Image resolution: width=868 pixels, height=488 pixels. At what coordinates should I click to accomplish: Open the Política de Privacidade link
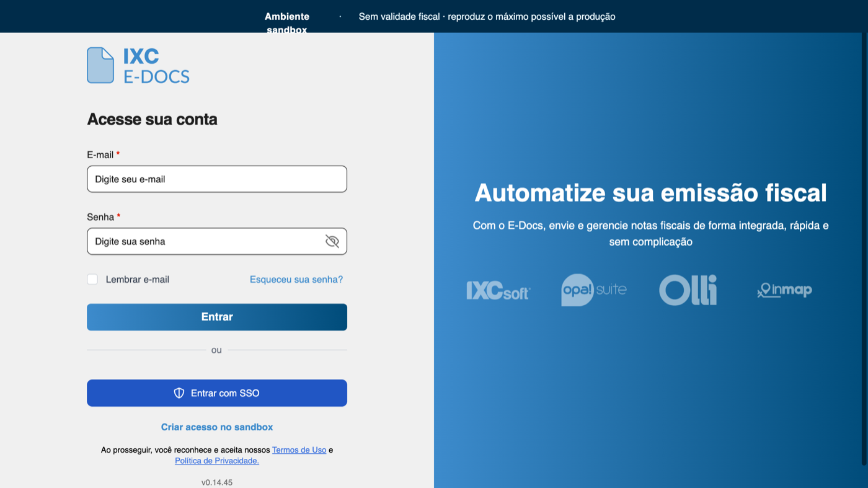217,461
